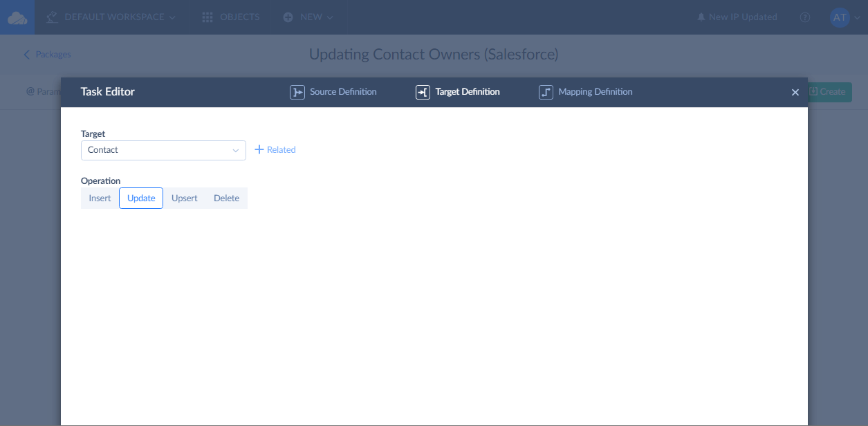868x426 pixels.
Task: Click the Target Definition icon
Action: pos(423,92)
